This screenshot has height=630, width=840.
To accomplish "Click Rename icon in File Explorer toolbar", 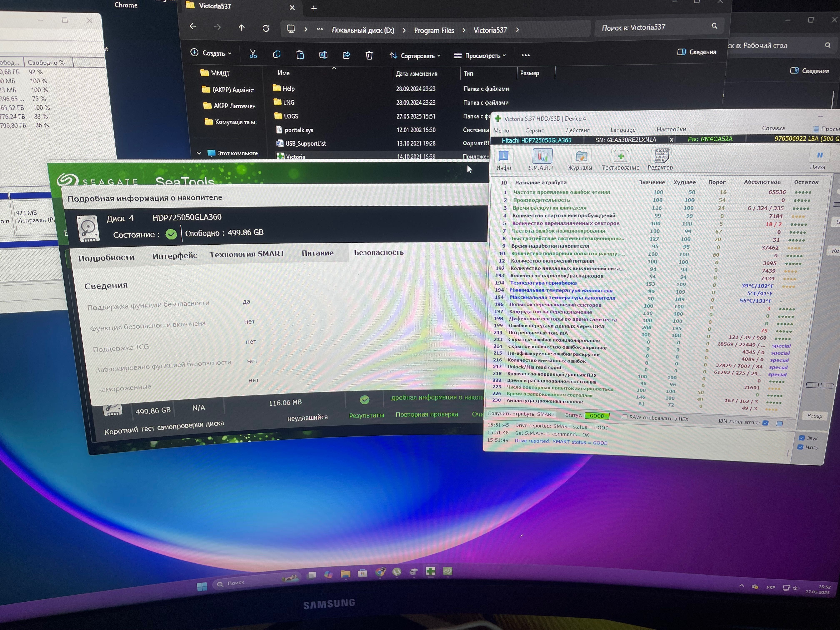I will pos(323,55).
